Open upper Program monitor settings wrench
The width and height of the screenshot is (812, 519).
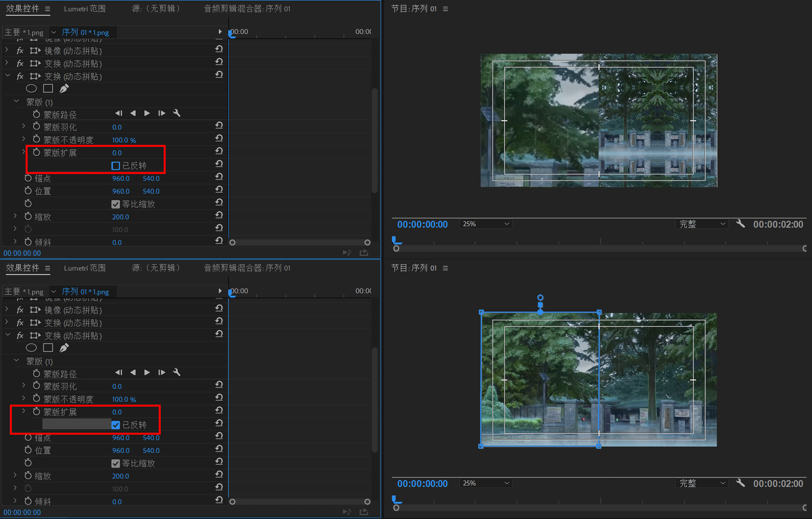point(740,224)
